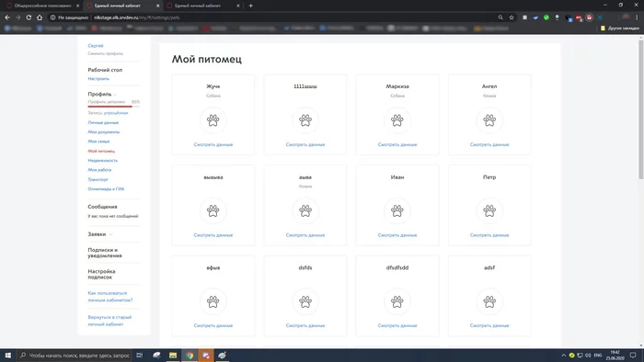Click Смотреть данные for Иван

click(397, 235)
